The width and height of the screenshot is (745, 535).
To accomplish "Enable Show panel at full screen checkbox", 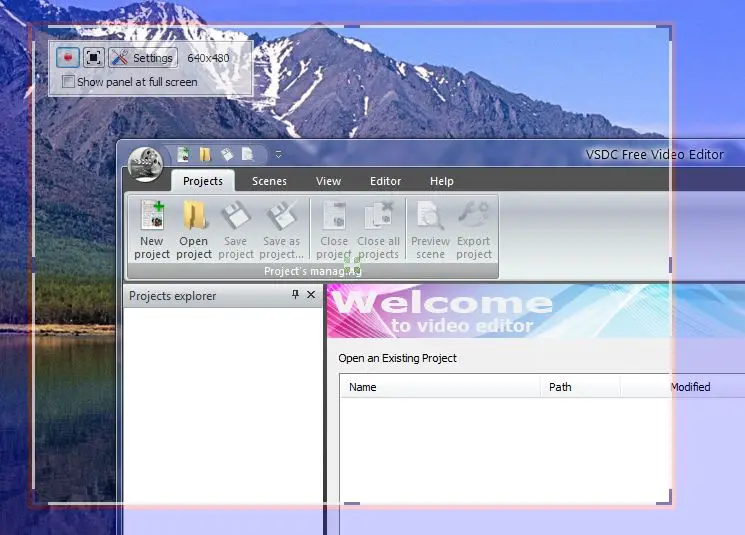I will (x=68, y=82).
